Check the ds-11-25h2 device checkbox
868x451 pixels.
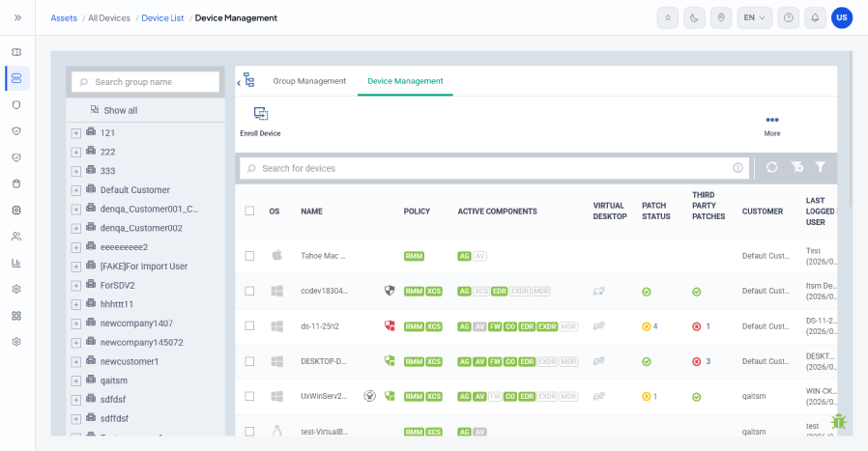coord(249,326)
